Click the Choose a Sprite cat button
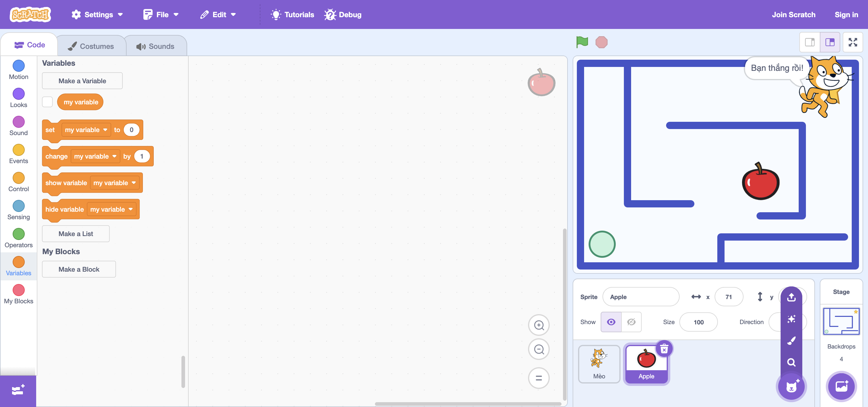The height and width of the screenshot is (407, 868). click(x=791, y=386)
